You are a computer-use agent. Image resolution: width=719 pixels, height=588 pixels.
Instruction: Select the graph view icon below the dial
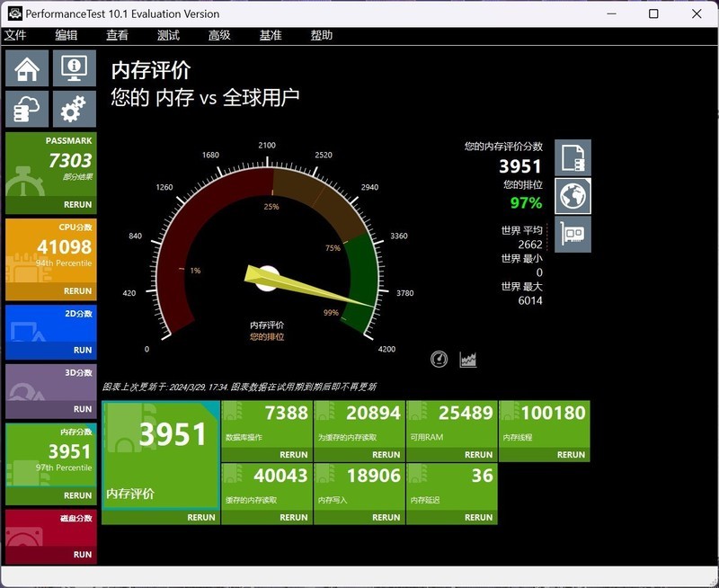pyautogui.click(x=468, y=358)
